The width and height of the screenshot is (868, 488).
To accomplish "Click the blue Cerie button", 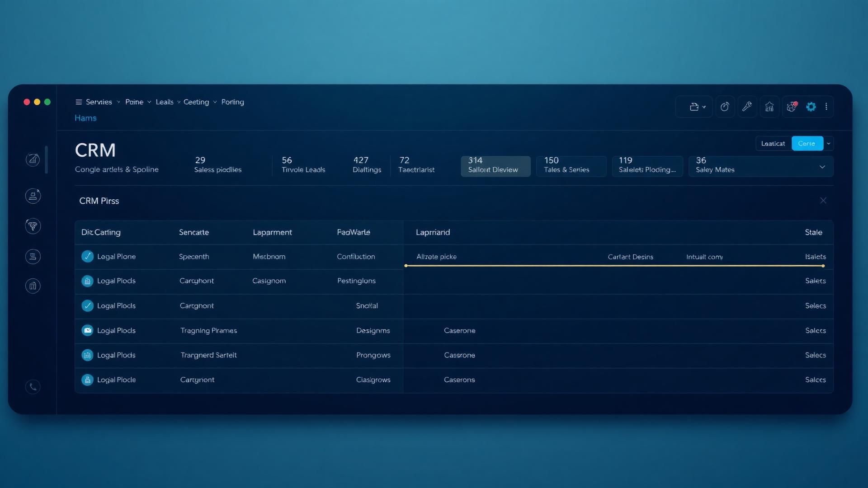I will coord(807,143).
